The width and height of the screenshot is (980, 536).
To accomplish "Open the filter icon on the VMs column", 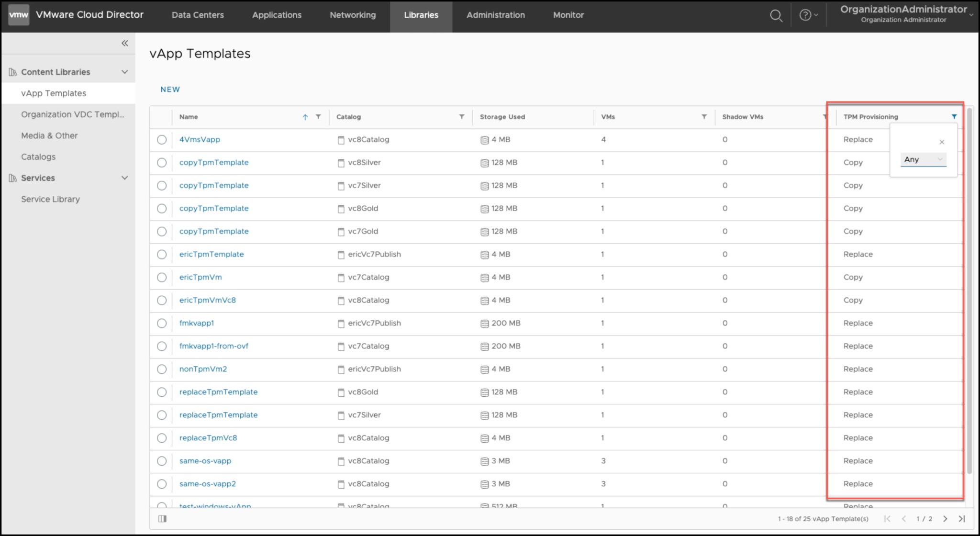I will coord(704,116).
